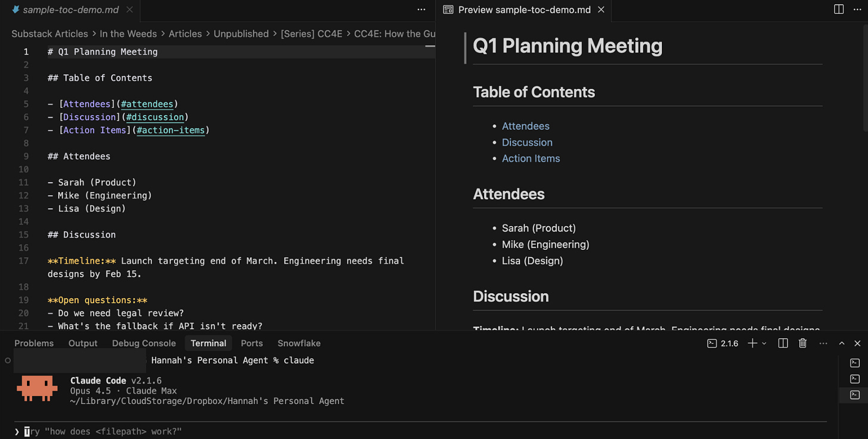Open the terminal panel's ellipsis menu
The width and height of the screenshot is (868, 439).
823,343
